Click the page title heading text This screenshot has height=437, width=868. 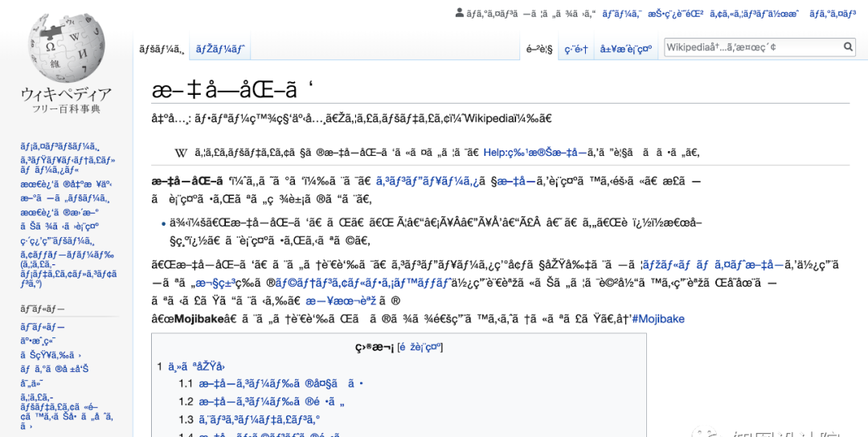point(232,90)
